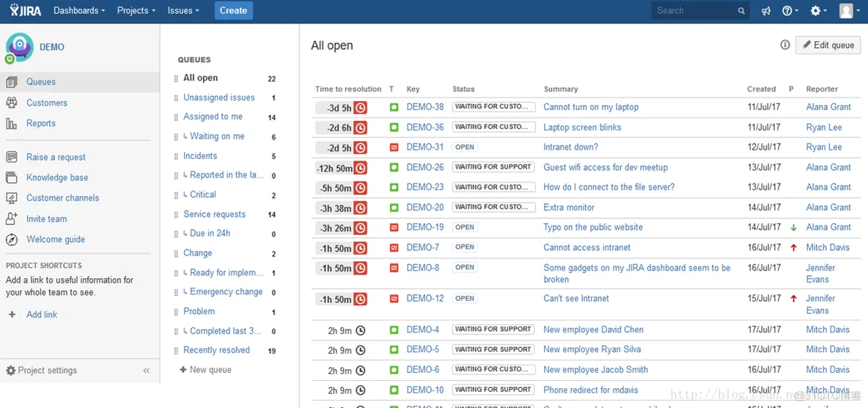Click the Welcome guide compass icon
Screen dimensions: 868x408
pyautogui.click(x=11, y=239)
